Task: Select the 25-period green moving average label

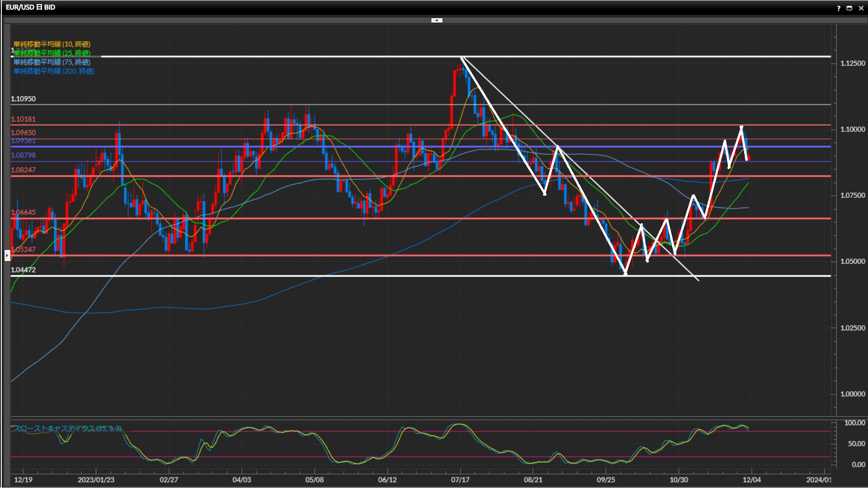Action: (52, 53)
